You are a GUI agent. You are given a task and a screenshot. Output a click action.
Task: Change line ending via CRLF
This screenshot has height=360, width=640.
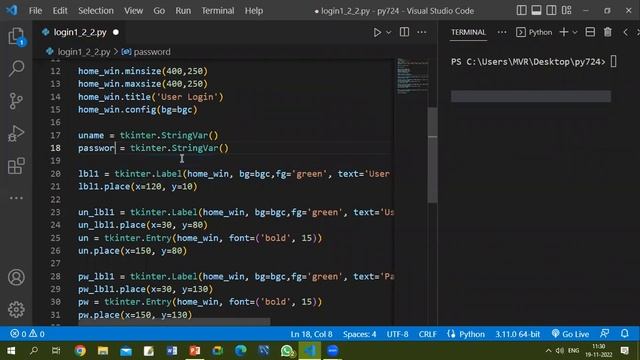tap(427, 334)
